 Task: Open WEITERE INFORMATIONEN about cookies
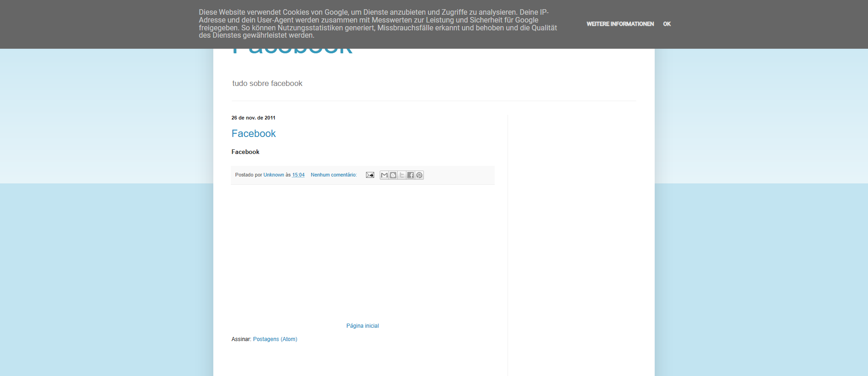click(620, 24)
